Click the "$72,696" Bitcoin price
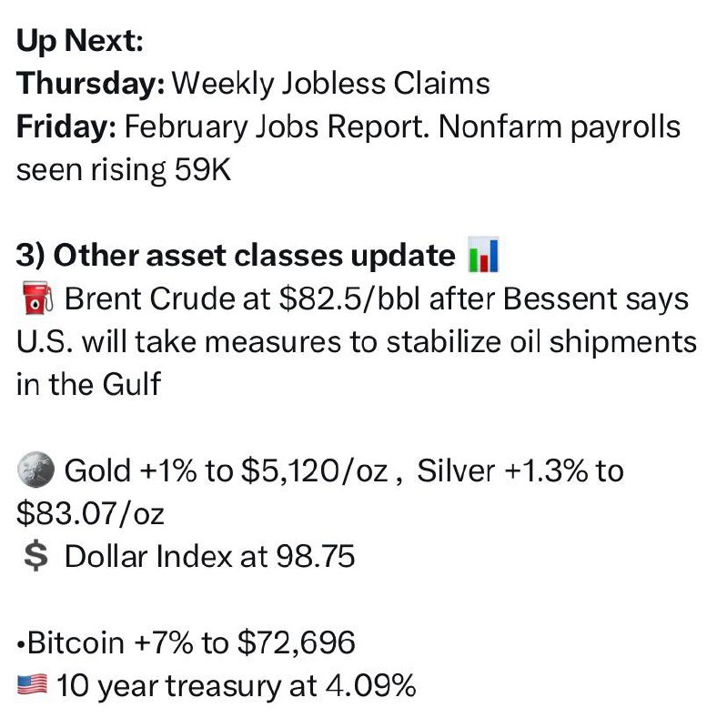 pos(297,642)
